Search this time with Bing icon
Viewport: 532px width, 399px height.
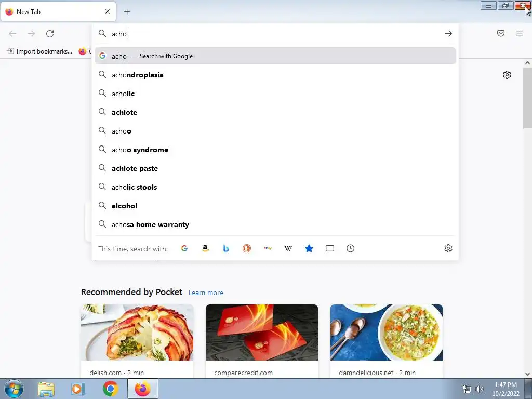pyautogui.click(x=226, y=248)
